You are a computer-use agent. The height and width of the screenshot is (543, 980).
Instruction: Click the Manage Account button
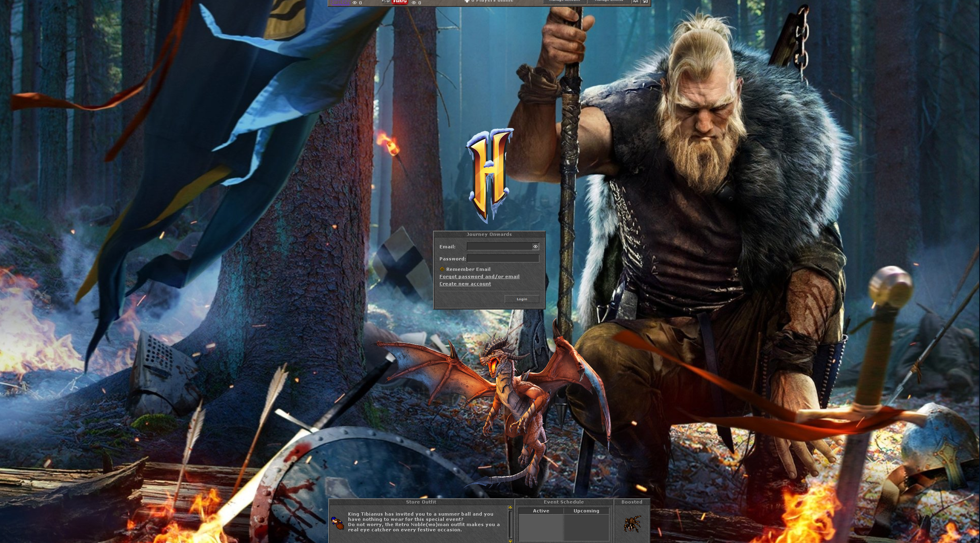(x=564, y=2)
